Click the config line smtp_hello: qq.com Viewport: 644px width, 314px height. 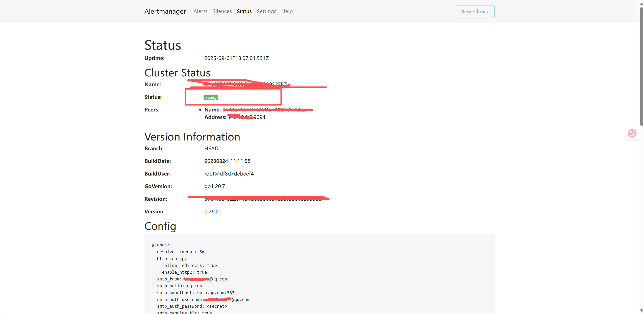click(179, 286)
